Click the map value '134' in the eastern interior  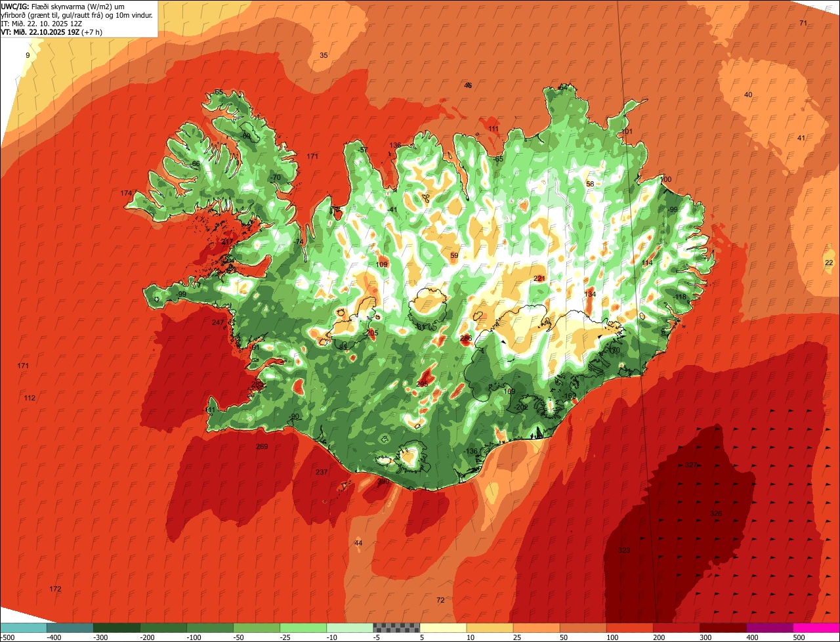(x=590, y=294)
